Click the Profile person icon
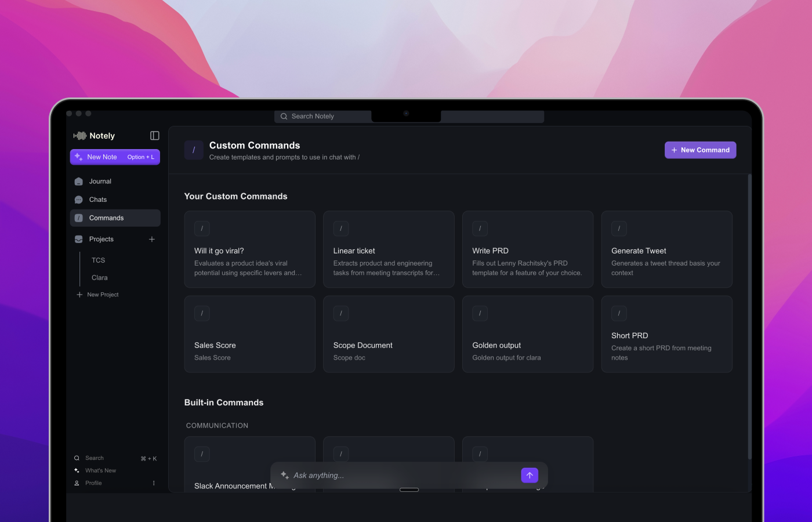This screenshot has height=522, width=812. coord(77,483)
